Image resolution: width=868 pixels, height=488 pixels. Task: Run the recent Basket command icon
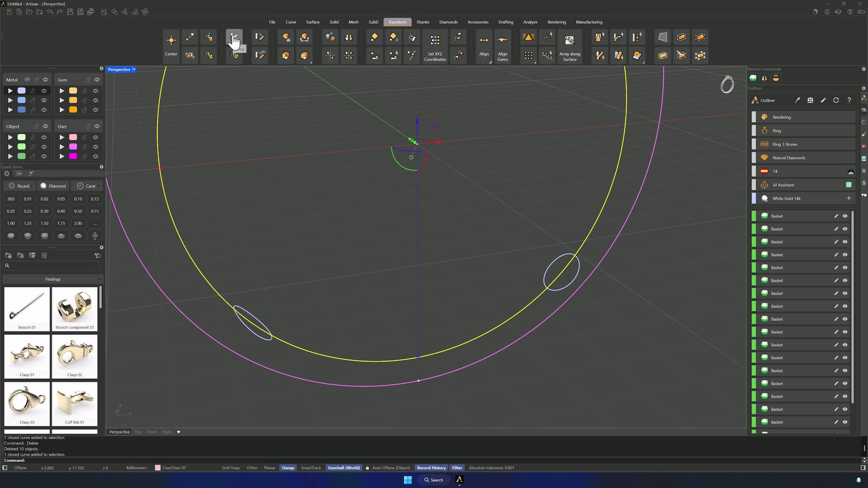(753, 78)
